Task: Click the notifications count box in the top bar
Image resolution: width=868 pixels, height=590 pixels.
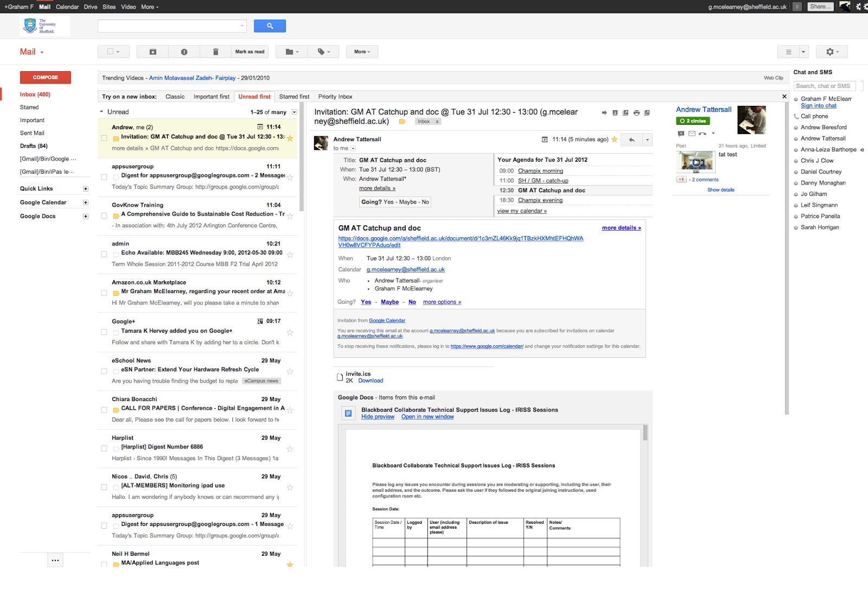Action: tap(797, 7)
